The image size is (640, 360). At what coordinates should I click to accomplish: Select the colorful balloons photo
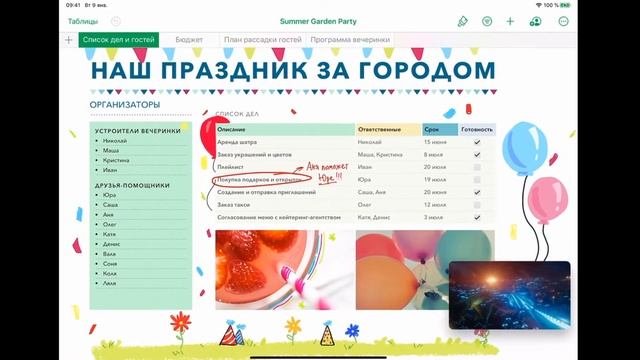425,270
